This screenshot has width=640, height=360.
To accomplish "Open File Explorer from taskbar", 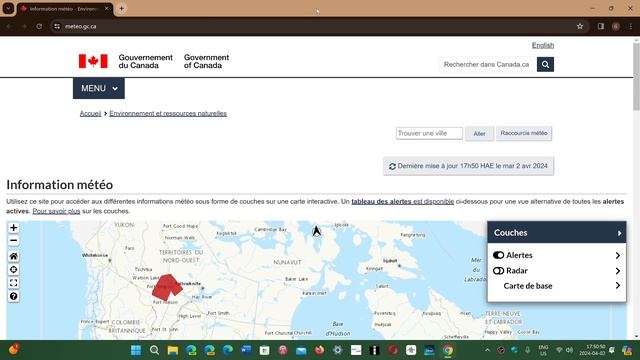I will pos(173,350).
